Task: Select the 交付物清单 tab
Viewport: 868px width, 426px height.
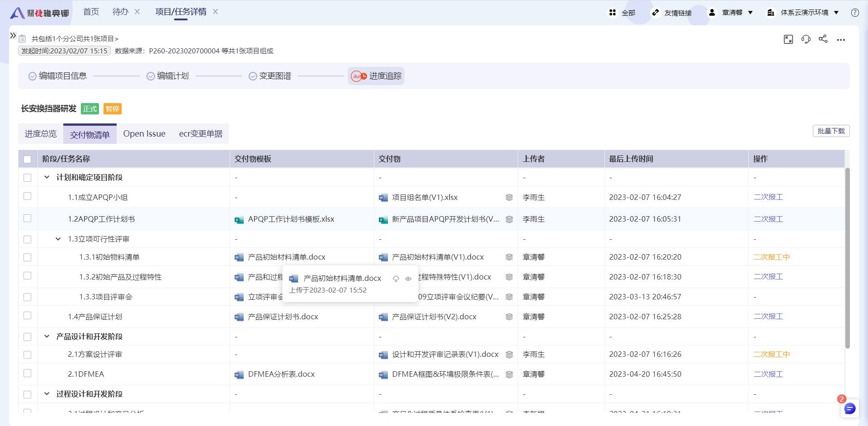Action: 90,134
